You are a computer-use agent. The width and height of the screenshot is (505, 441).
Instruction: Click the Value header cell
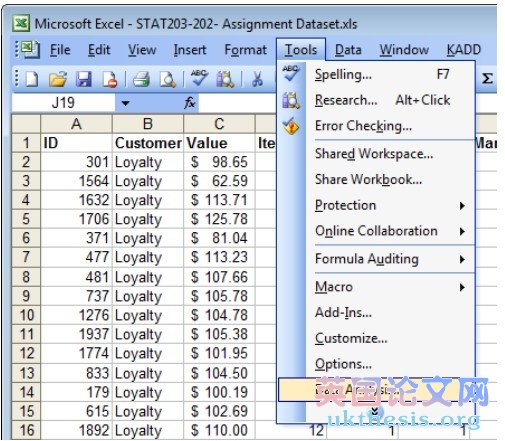coord(219,143)
